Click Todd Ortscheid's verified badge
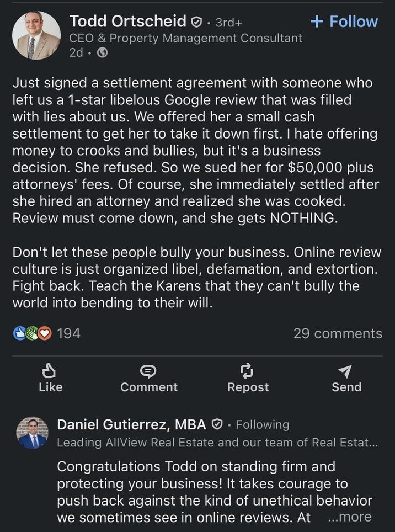Screen dimensions: 395x532 coord(196,21)
